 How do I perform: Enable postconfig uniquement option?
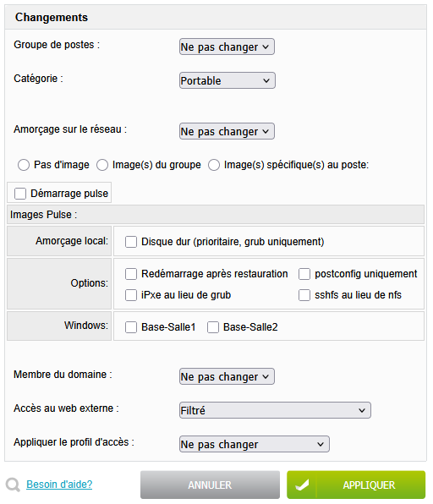point(304,274)
